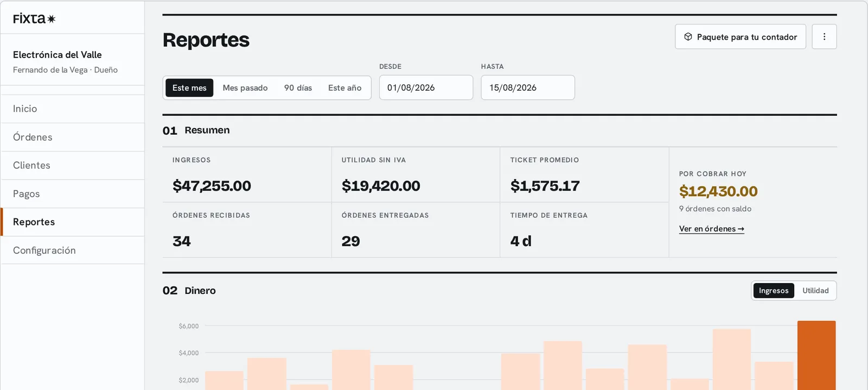
Task: Open Clientes in the sidebar
Action: coord(73,165)
